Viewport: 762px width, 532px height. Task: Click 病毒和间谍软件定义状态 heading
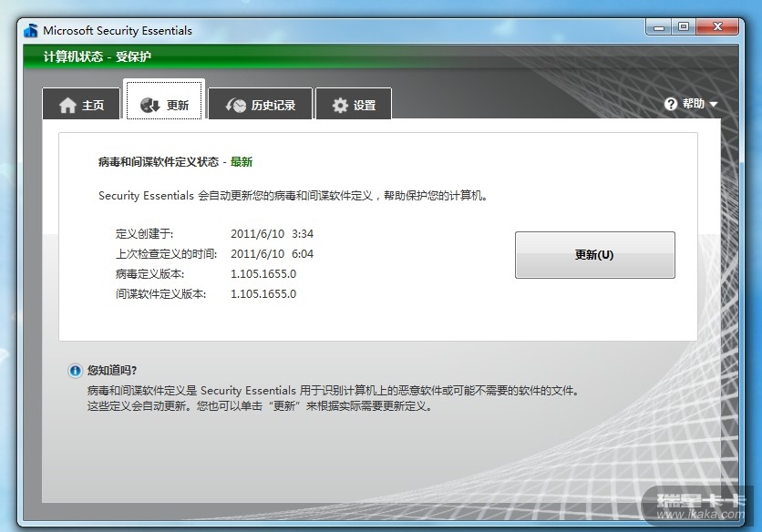click(159, 162)
